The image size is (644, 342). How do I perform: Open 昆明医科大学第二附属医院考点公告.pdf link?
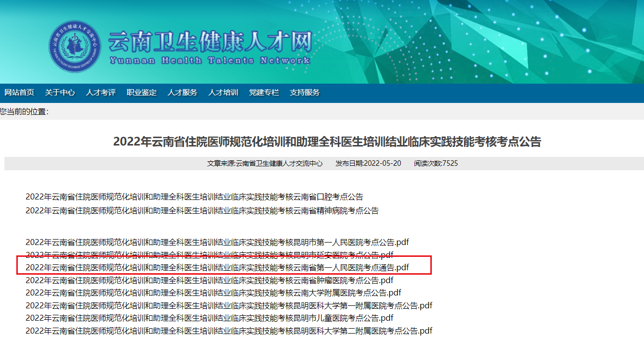tap(229, 331)
